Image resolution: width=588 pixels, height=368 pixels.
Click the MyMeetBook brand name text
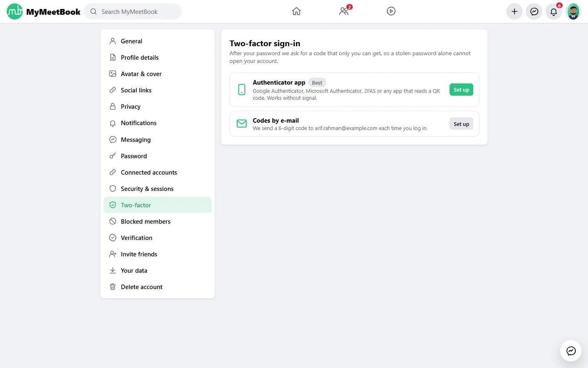tap(53, 12)
